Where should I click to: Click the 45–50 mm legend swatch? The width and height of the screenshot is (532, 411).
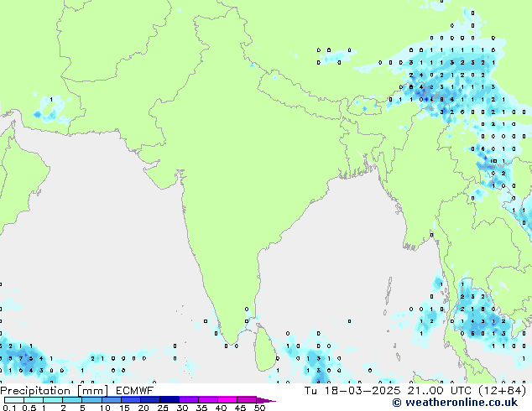coord(247,400)
